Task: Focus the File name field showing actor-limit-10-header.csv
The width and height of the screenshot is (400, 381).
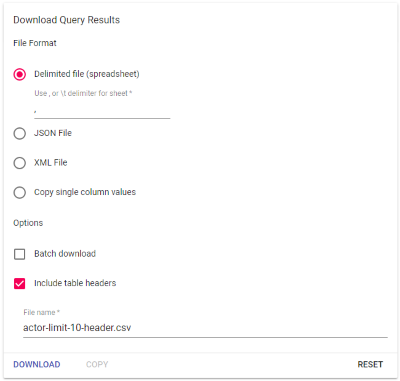Action: [205, 328]
